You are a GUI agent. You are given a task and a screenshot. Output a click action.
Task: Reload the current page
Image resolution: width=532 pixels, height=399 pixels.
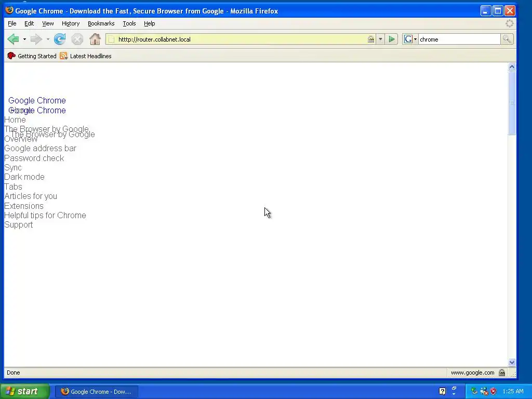coord(60,39)
